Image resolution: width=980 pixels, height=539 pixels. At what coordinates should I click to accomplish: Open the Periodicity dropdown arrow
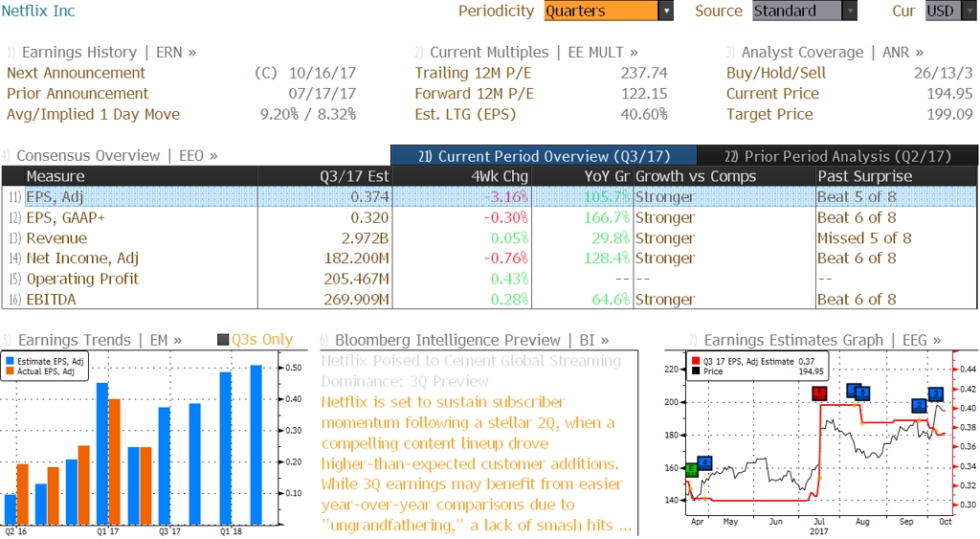tap(666, 11)
